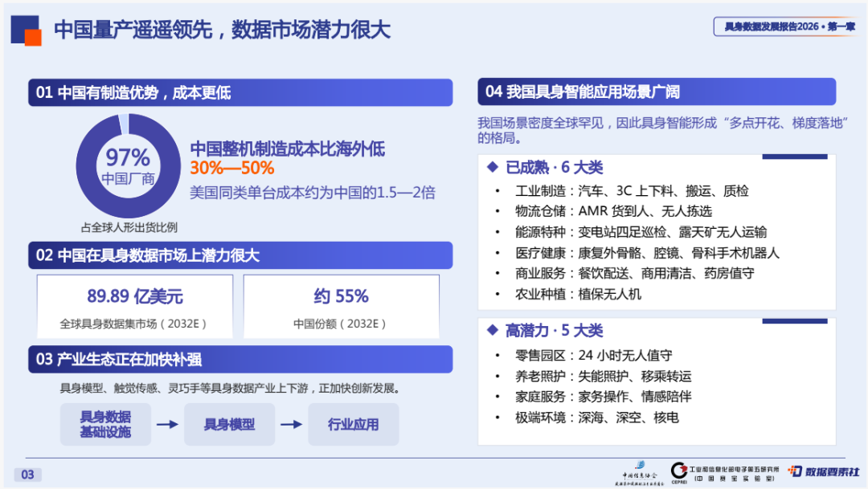Click arrow between 具身模型 and 行业应用

(x=291, y=424)
